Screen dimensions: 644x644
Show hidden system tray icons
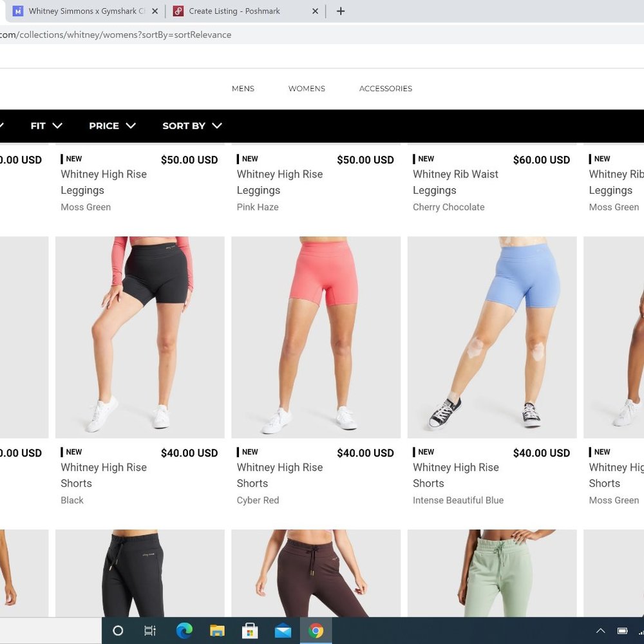(600, 630)
